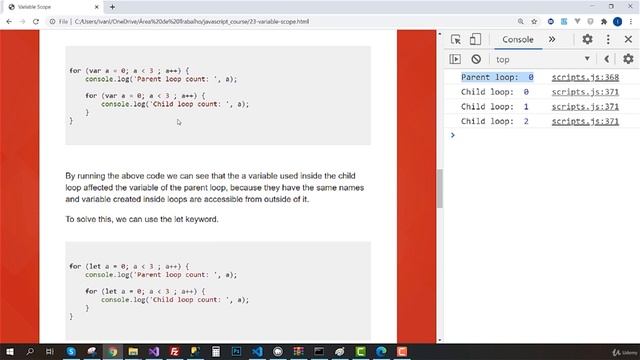Open purple Visual Studio from the taskbar
The image size is (640, 360).
pos(154,351)
